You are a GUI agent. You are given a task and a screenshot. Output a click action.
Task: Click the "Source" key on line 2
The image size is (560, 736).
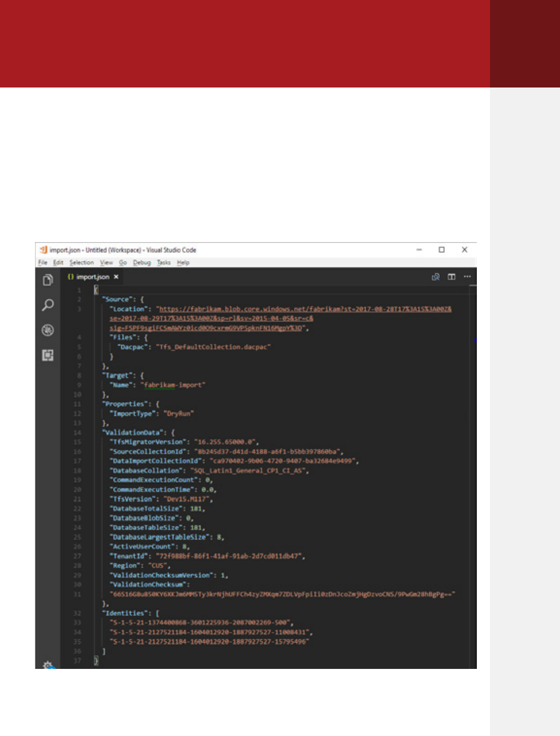(118, 299)
